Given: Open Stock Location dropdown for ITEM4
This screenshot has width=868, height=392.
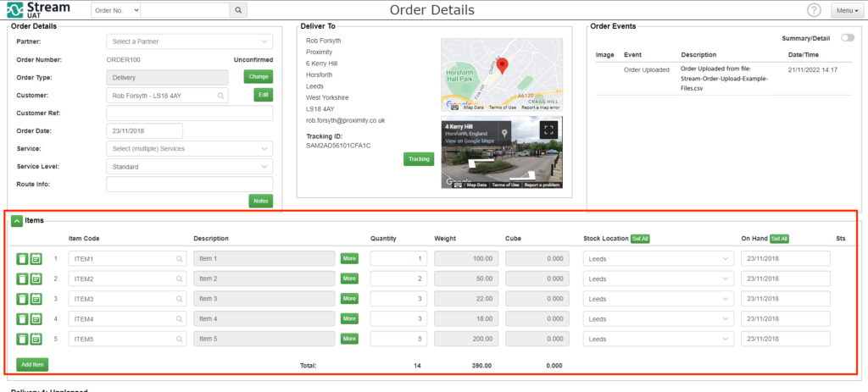Looking at the screenshot, I should point(658,319).
